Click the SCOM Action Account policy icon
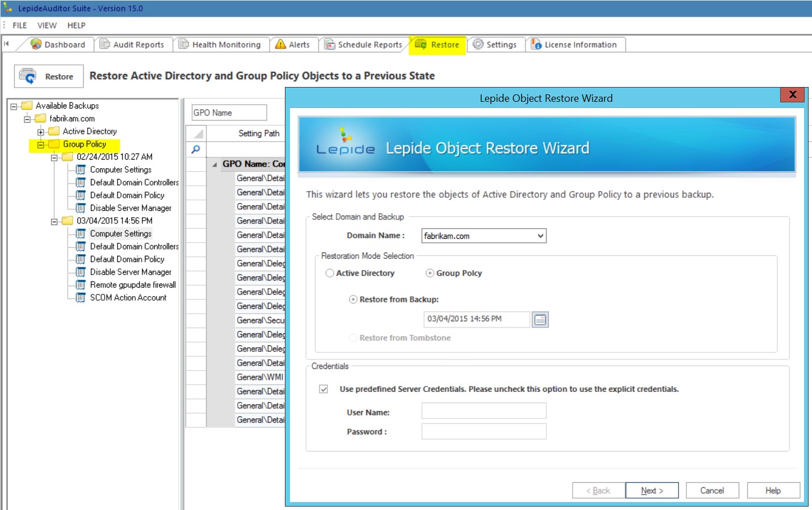Viewport: 812px width, 510px height. pyautogui.click(x=81, y=298)
